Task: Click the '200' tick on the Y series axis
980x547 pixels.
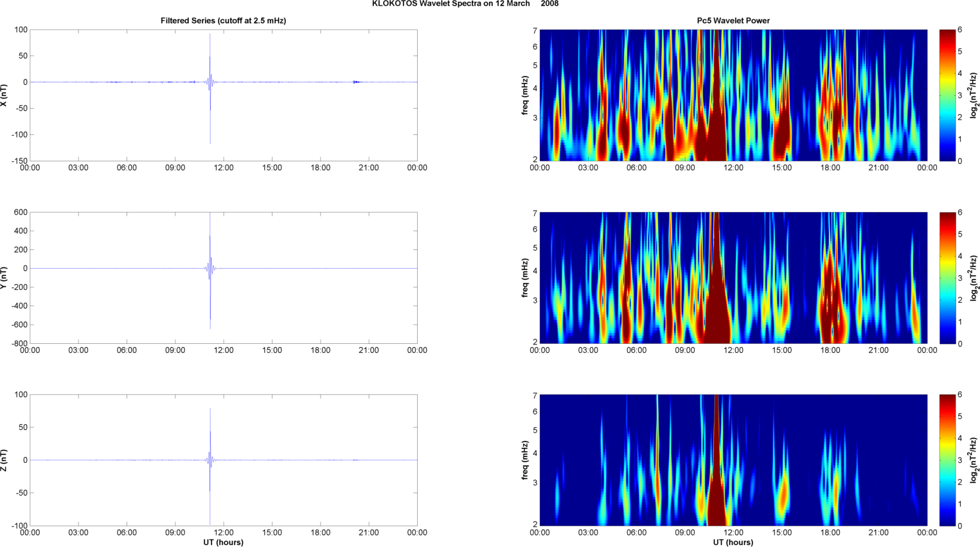Action: tap(21, 249)
